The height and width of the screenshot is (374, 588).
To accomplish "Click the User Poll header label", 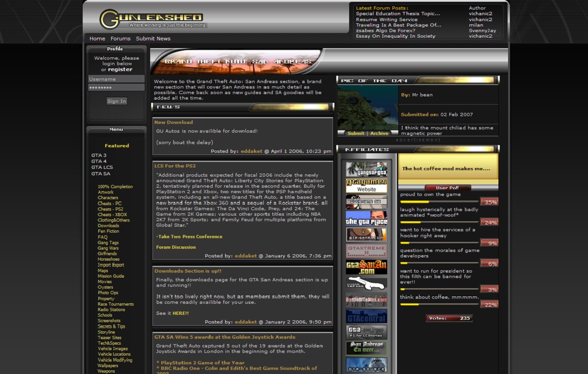I will 448,188.
